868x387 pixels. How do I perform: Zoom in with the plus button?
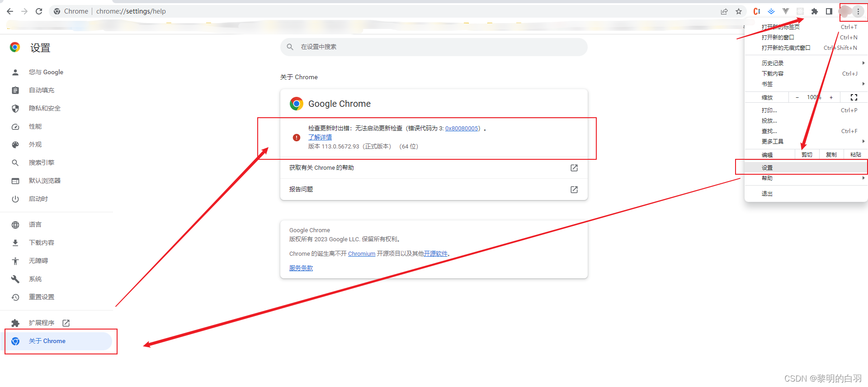831,97
